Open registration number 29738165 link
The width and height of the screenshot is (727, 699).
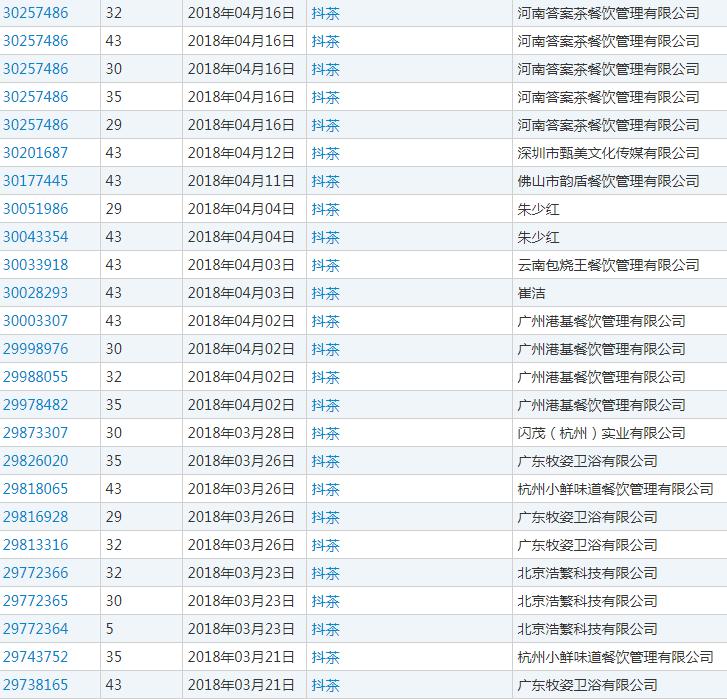(36, 685)
